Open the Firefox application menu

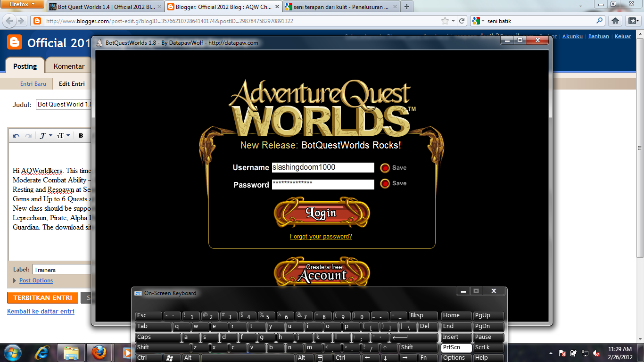pyautogui.click(x=23, y=4)
